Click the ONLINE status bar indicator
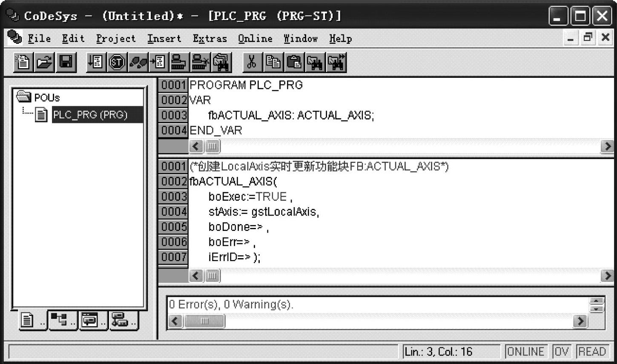The height and width of the screenshot is (364, 617). 525,352
